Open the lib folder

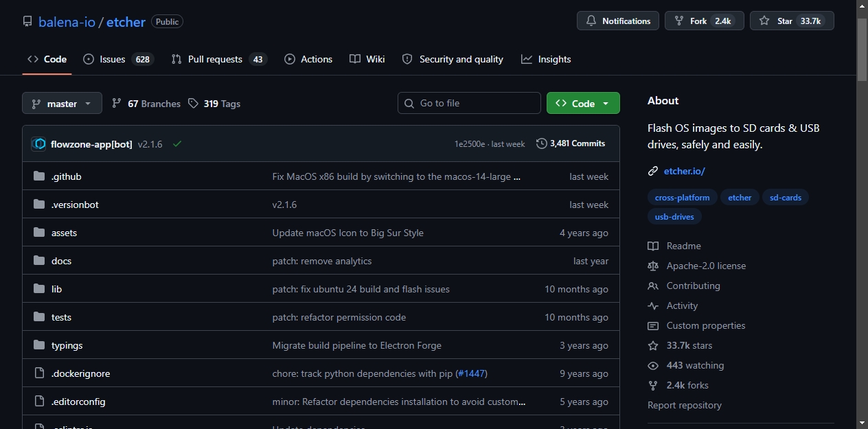click(56, 289)
